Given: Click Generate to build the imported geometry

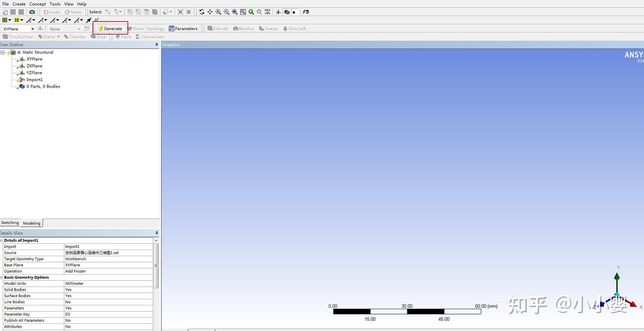Looking at the screenshot, I should [110, 28].
